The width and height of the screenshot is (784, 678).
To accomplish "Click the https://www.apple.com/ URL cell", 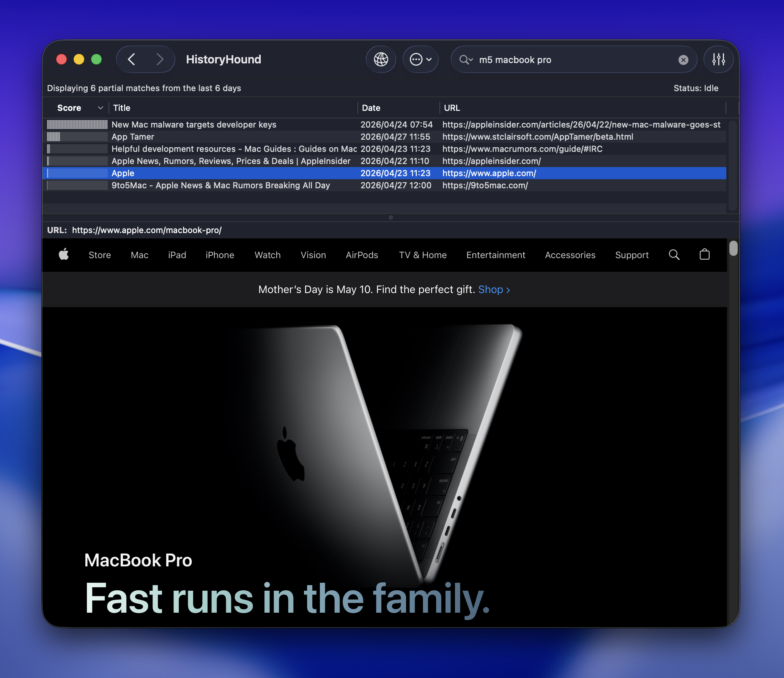I will tap(490, 173).
